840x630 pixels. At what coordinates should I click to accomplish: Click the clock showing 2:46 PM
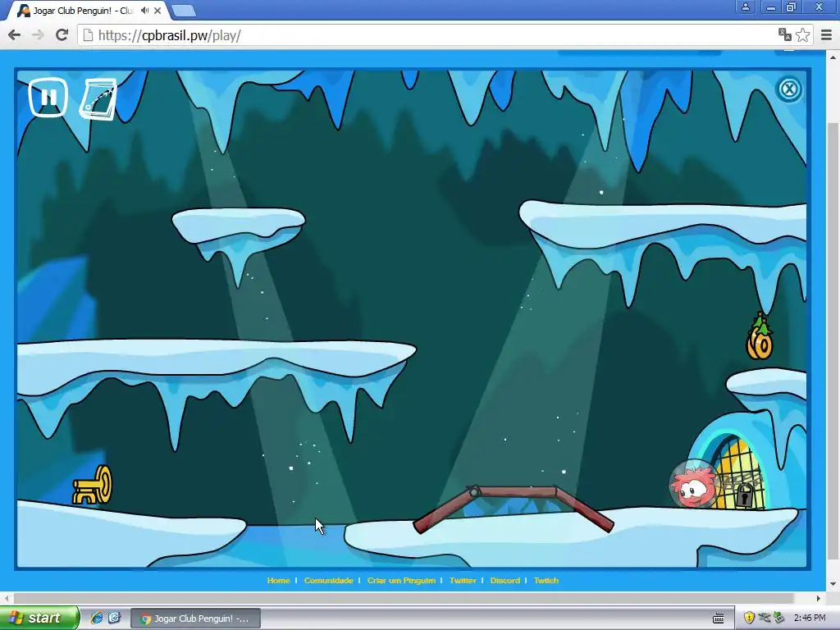(810, 618)
